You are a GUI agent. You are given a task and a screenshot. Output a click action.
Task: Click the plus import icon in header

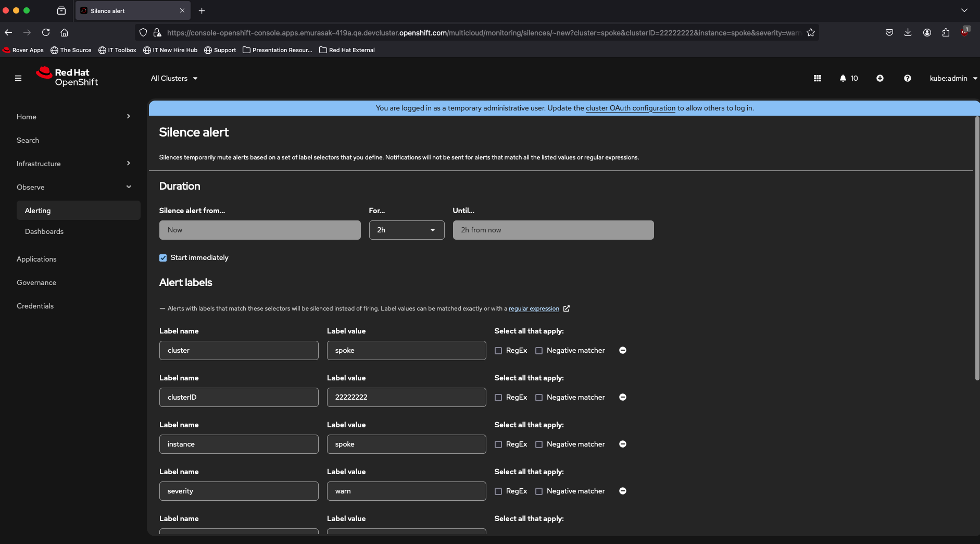coord(880,78)
